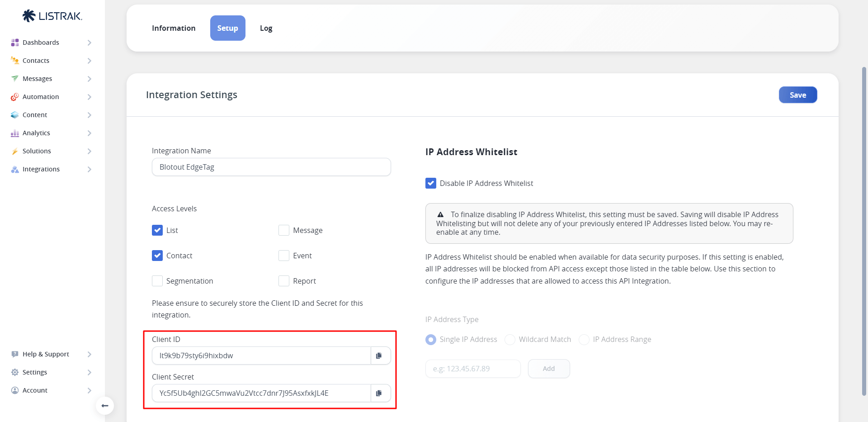Viewport: 868px width, 422px height.
Task: Select the Wildcard Match radio option
Action: [510, 340]
